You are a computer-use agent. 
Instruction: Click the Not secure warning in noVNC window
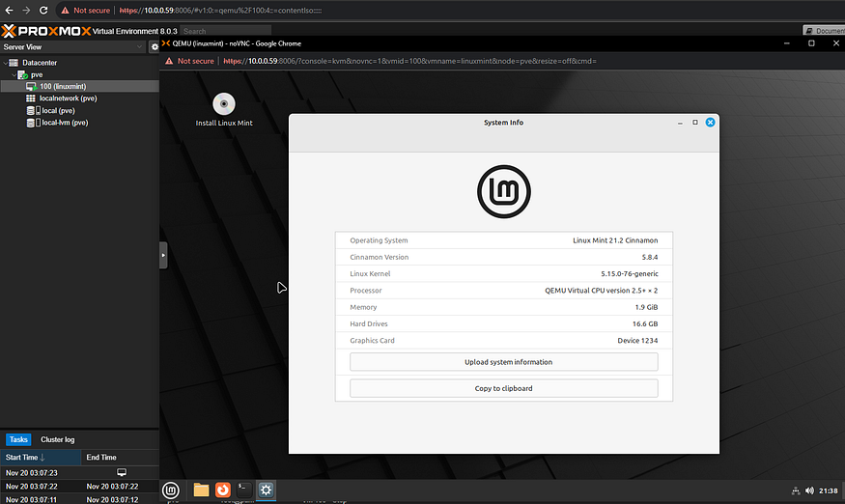point(189,61)
